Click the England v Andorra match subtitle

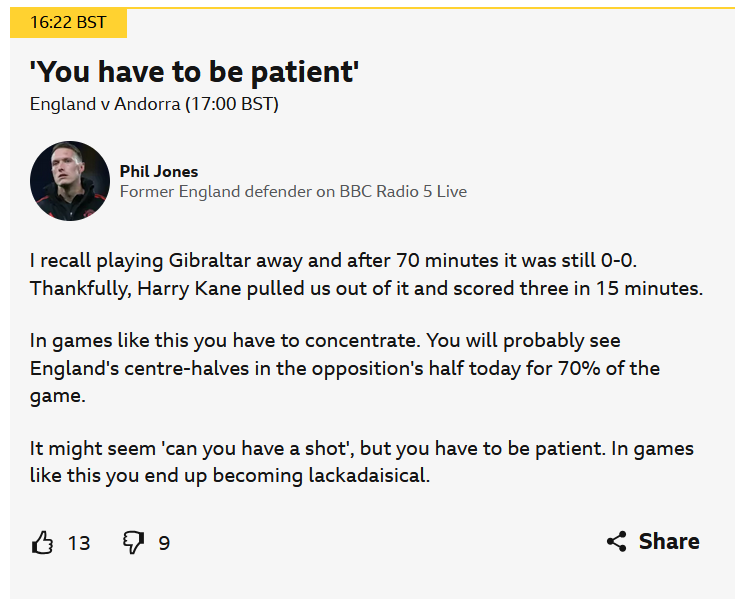coord(154,104)
